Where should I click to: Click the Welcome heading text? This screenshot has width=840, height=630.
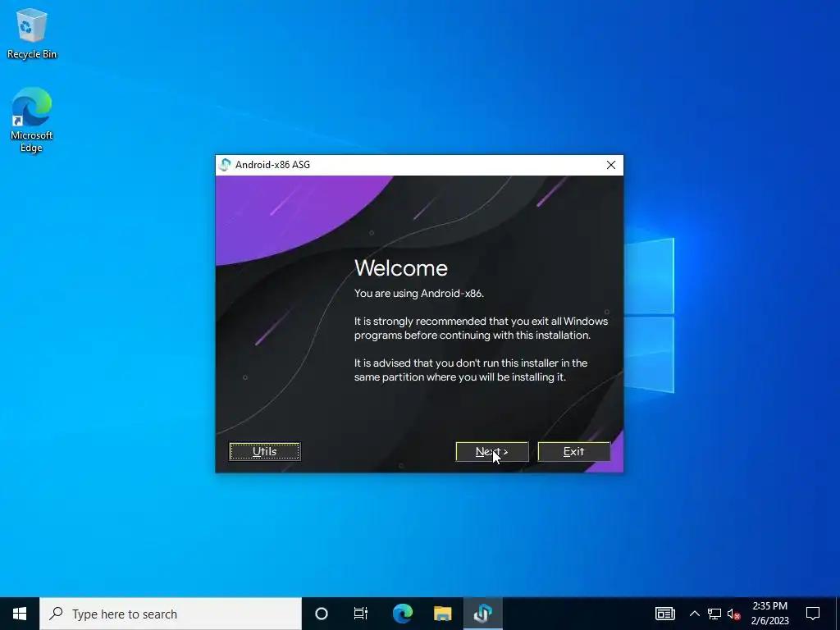tap(400, 268)
